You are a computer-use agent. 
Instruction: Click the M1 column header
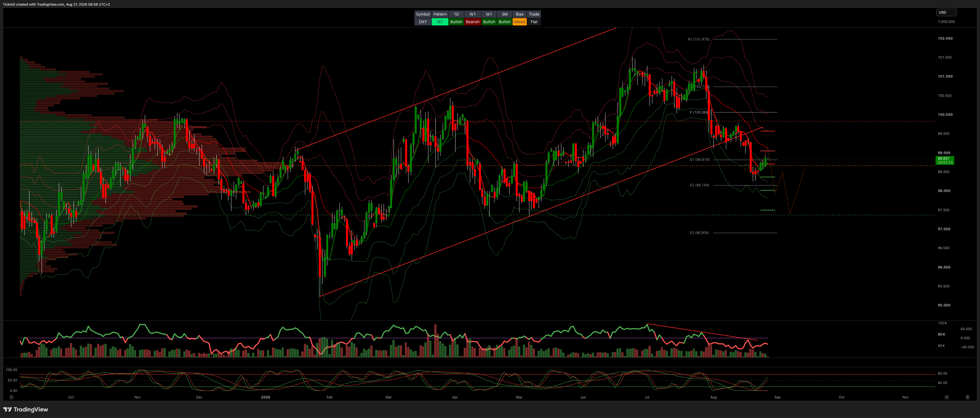[x=489, y=14]
